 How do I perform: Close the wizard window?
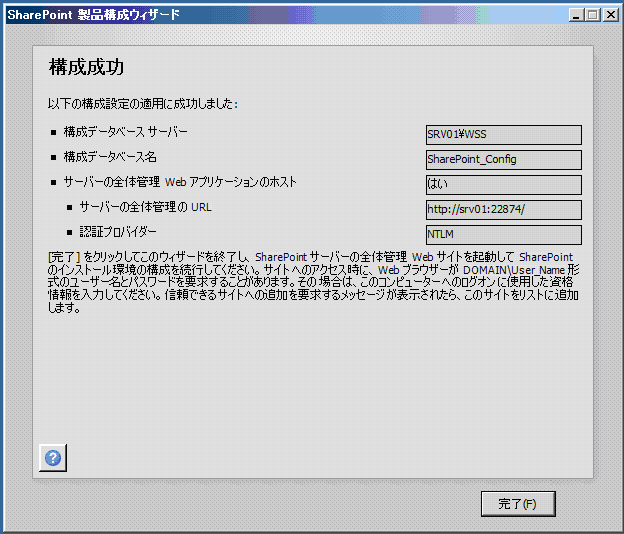point(610,15)
